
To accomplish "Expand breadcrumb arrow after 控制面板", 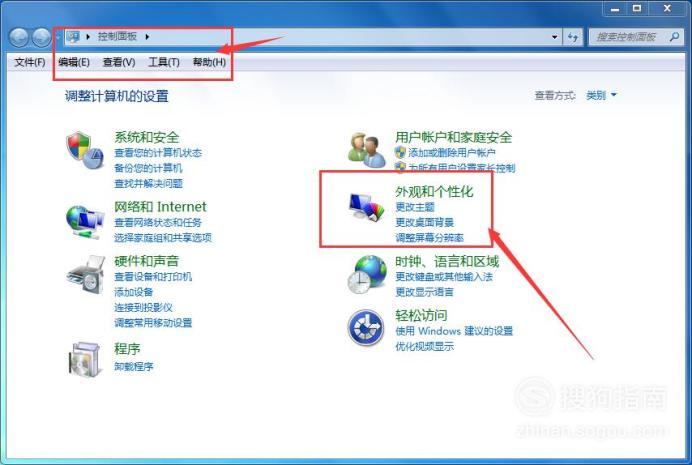I will [147, 37].
